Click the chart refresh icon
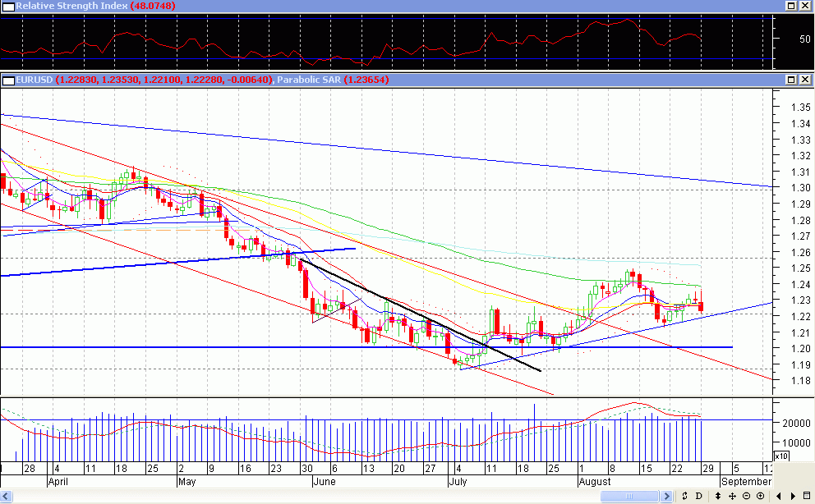 pos(684,497)
